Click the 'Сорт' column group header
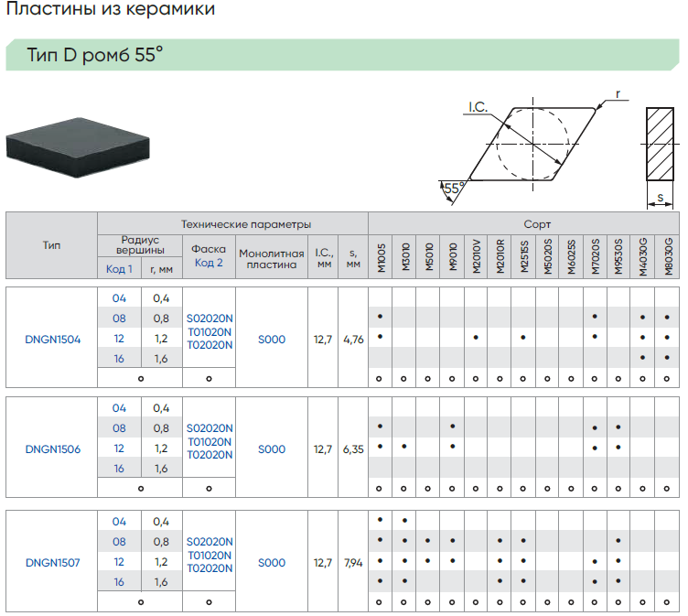The height and width of the screenshot is (616, 688). [537, 224]
